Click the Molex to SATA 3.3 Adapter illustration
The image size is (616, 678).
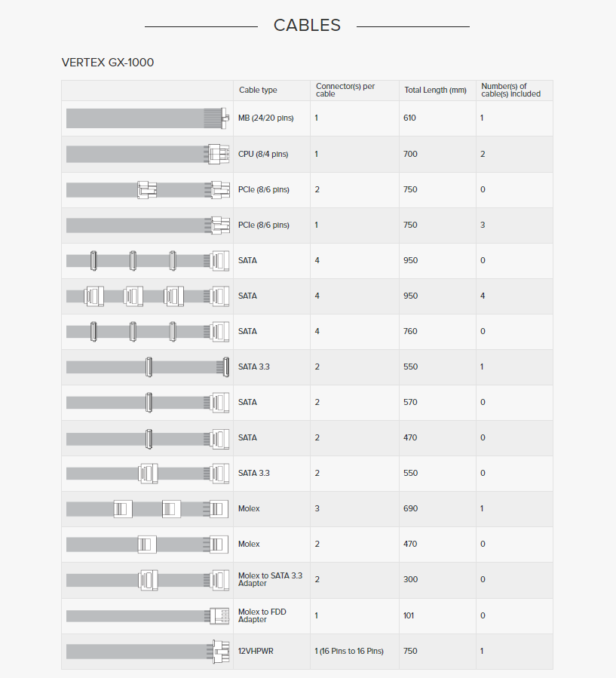coord(147,580)
